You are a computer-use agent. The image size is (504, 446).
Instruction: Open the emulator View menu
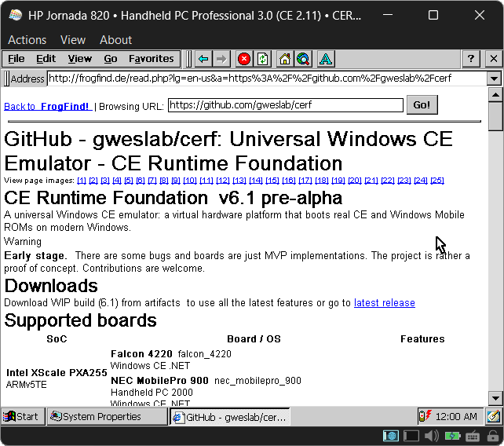(73, 40)
